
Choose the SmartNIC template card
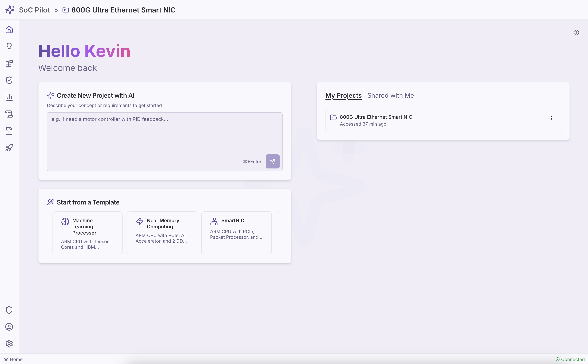pyautogui.click(x=236, y=233)
